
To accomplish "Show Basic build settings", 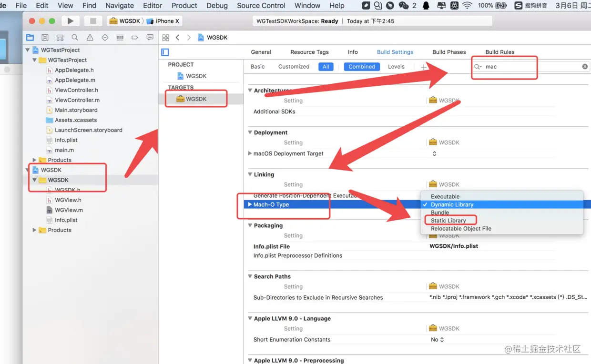I will (x=257, y=67).
